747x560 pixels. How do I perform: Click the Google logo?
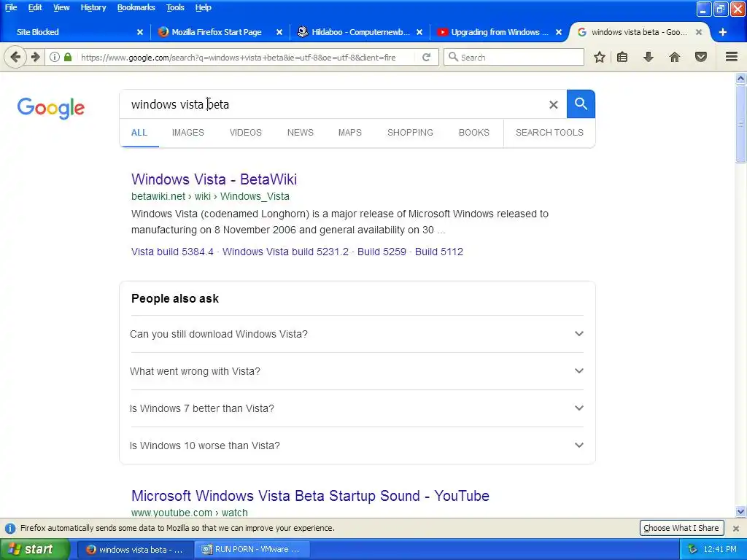(51, 108)
